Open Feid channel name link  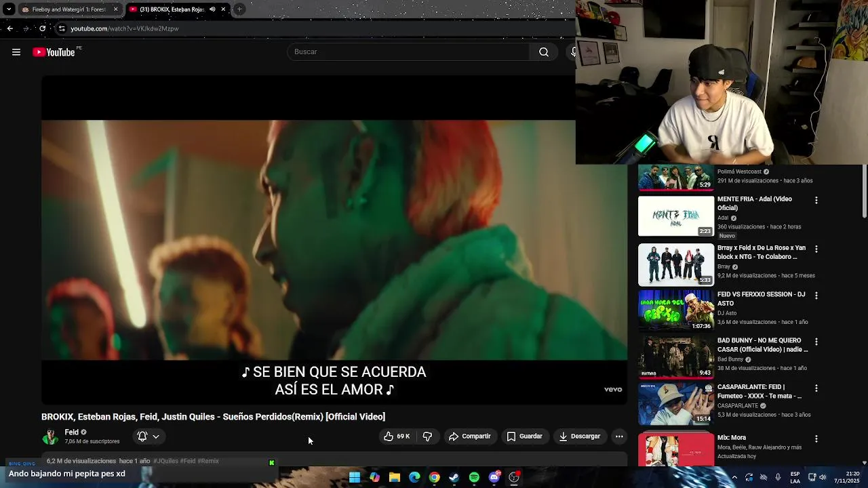tap(71, 432)
